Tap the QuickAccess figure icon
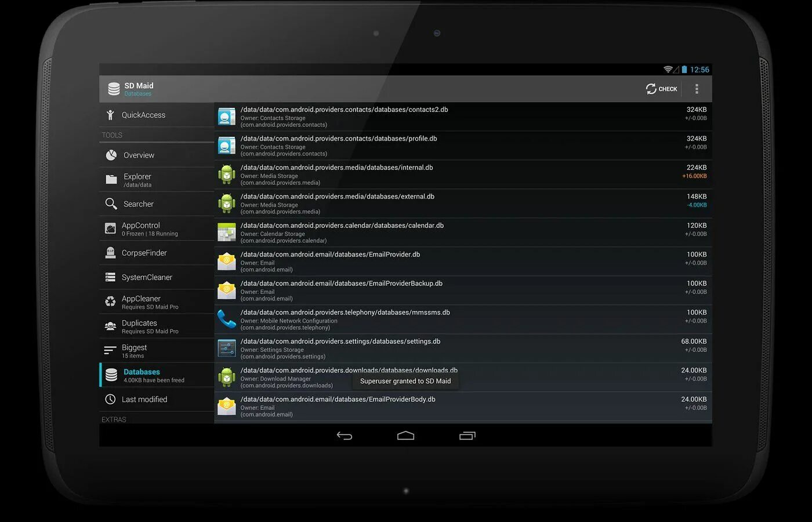The width and height of the screenshot is (812, 522). pos(110,115)
